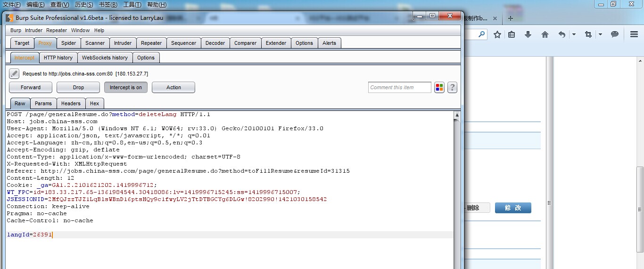Image resolution: width=644 pixels, height=269 pixels.
Task: Click the crop screenshot icon in the browser toolbar
Action: 588,34
